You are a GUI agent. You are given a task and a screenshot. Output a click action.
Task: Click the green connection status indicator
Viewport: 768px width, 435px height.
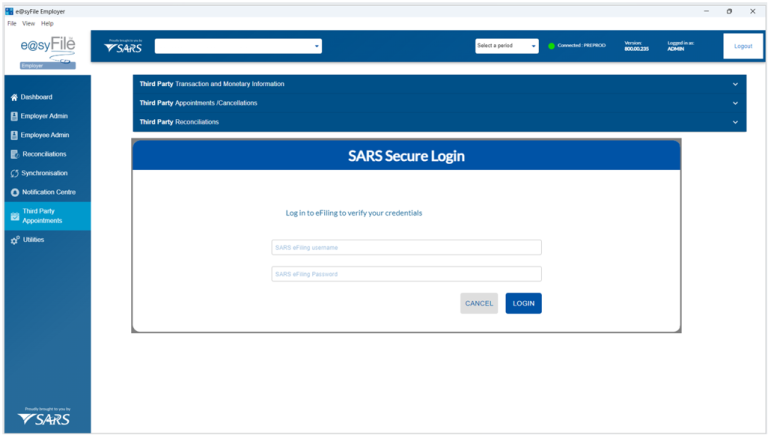point(551,46)
